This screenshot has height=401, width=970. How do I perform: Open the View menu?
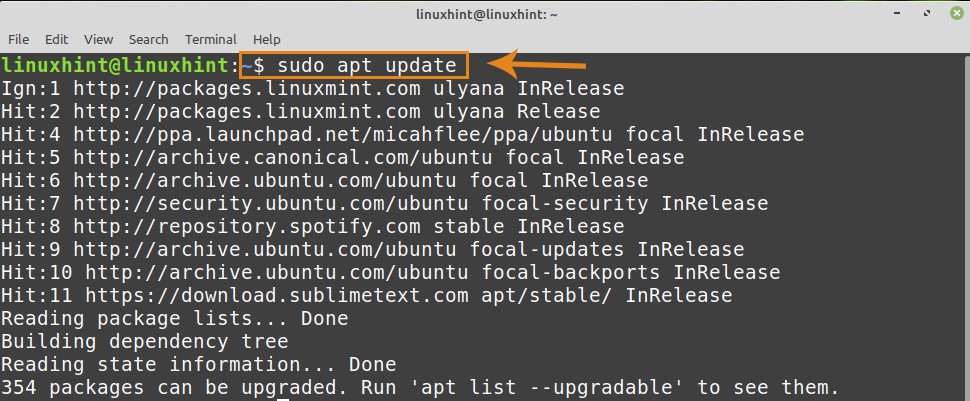[99, 39]
